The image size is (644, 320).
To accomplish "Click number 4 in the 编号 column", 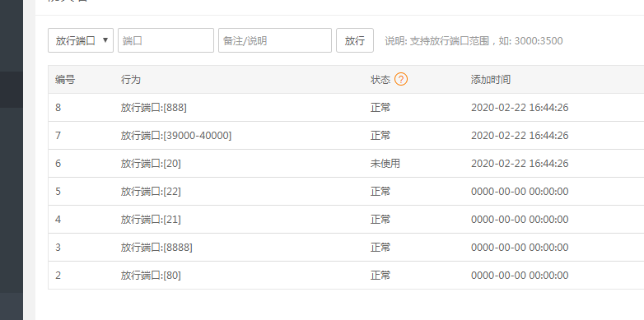I will pyautogui.click(x=58, y=219).
